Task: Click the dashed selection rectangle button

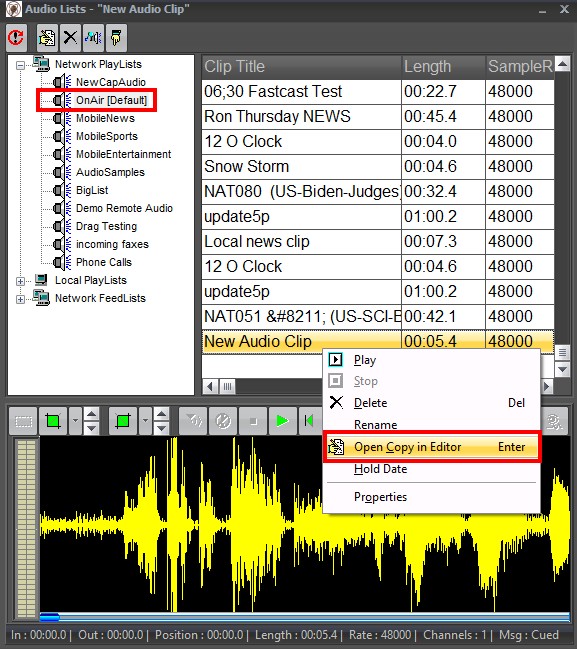Action: pyautogui.click(x=23, y=421)
